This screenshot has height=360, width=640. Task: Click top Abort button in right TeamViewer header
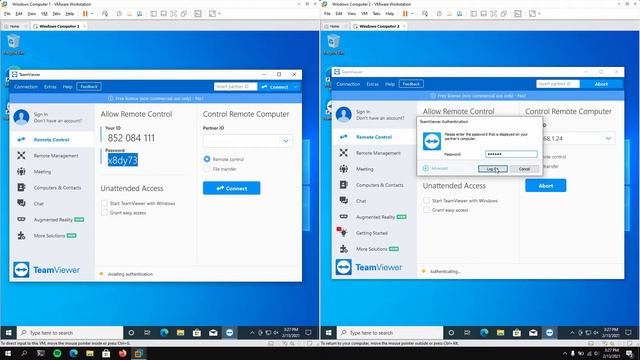pyautogui.click(x=601, y=84)
